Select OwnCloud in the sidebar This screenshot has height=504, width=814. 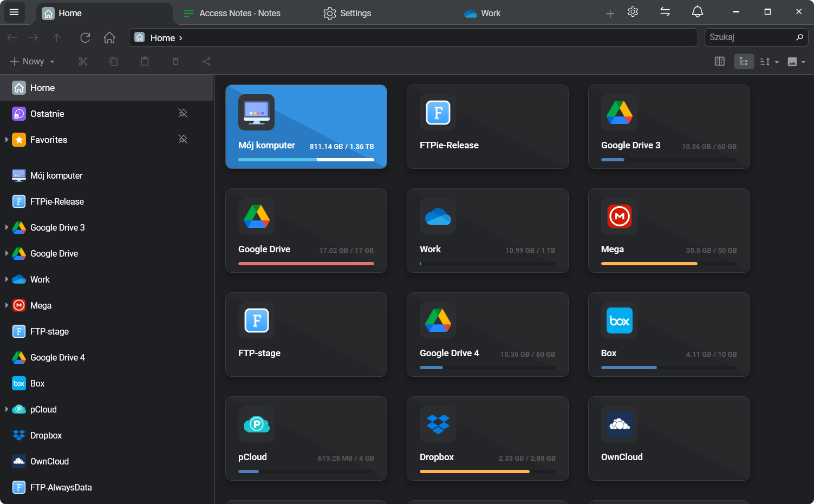click(107, 461)
